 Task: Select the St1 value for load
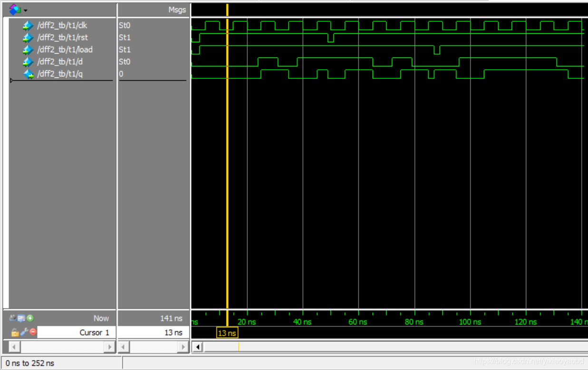[x=125, y=49]
